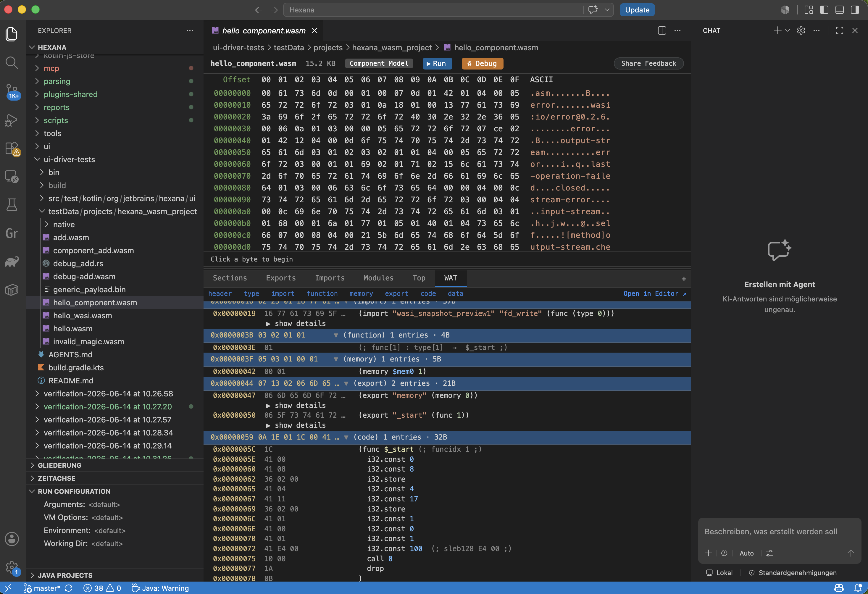
Task: Select the hello_component.wasm editor tab
Action: (264, 30)
